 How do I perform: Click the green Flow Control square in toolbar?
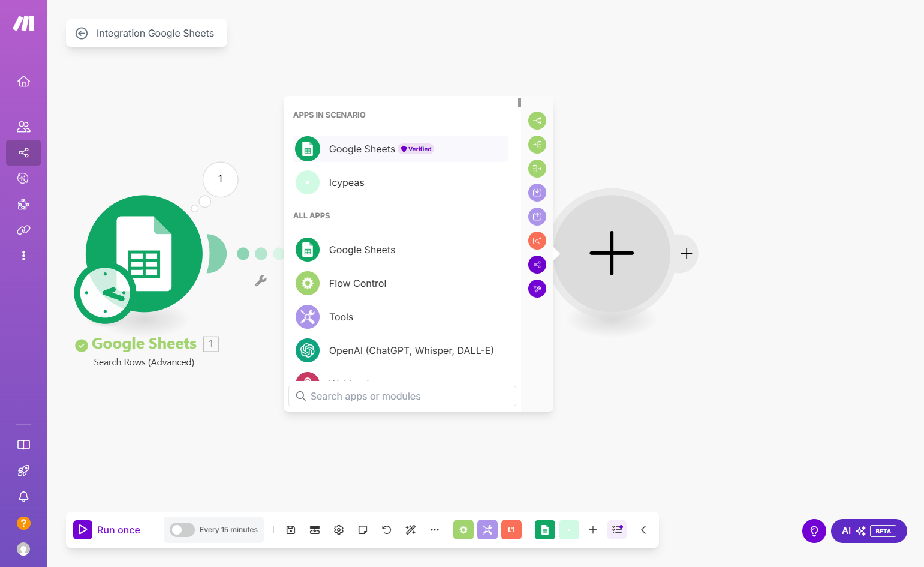coord(463,530)
